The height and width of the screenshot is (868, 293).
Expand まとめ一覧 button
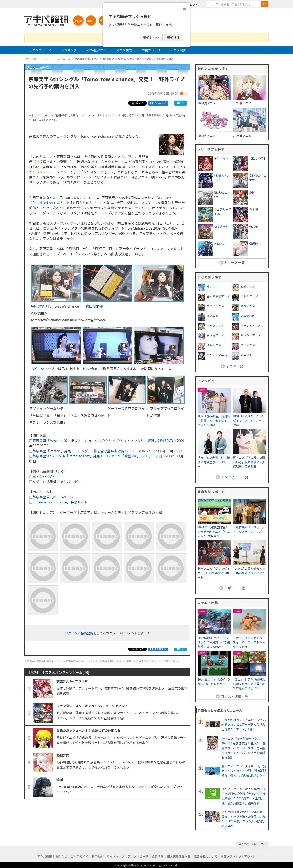pyautogui.click(x=232, y=366)
